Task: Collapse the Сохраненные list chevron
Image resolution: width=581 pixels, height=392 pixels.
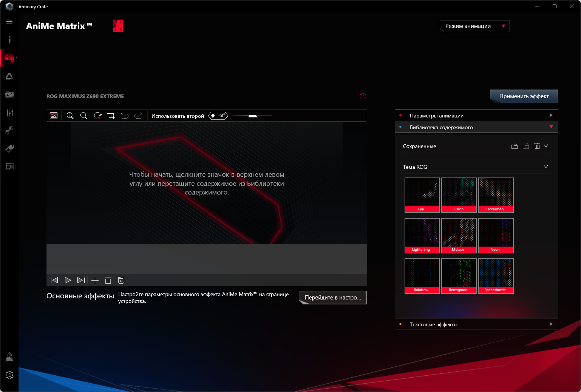Action: (546, 146)
